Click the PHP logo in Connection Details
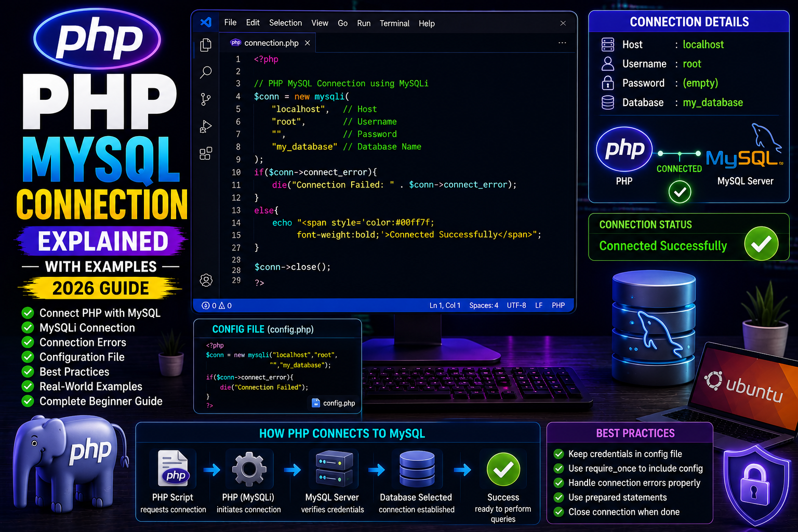 point(624,149)
